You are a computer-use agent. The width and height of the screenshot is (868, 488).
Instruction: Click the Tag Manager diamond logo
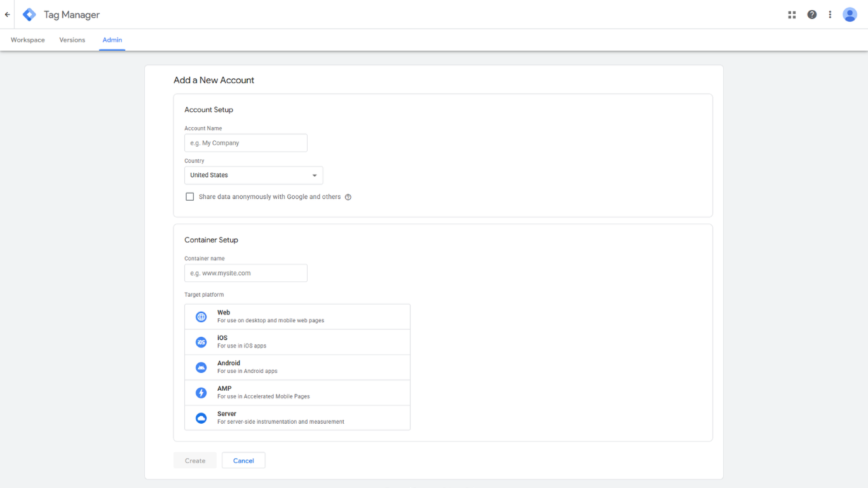29,14
